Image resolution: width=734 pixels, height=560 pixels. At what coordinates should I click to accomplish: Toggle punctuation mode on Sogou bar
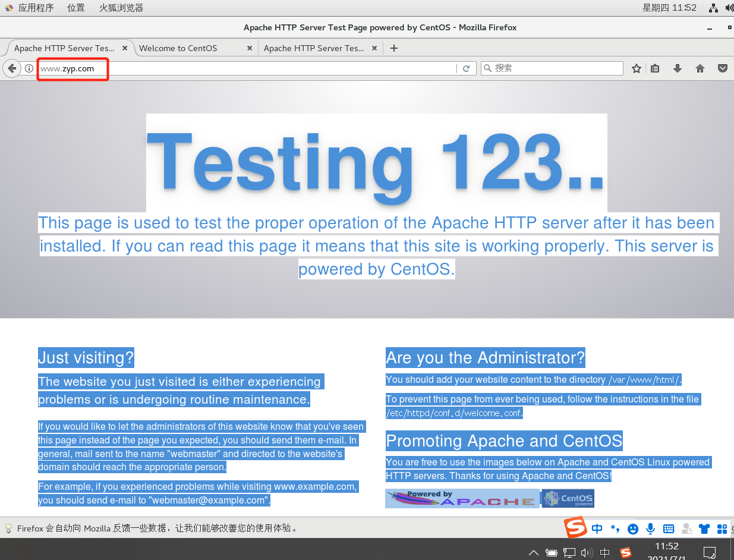615,528
